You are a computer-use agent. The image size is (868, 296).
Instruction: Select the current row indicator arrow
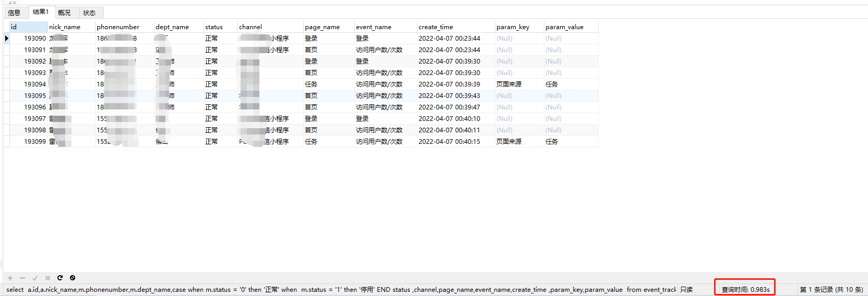pyautogui.click(x=6, y=38)
